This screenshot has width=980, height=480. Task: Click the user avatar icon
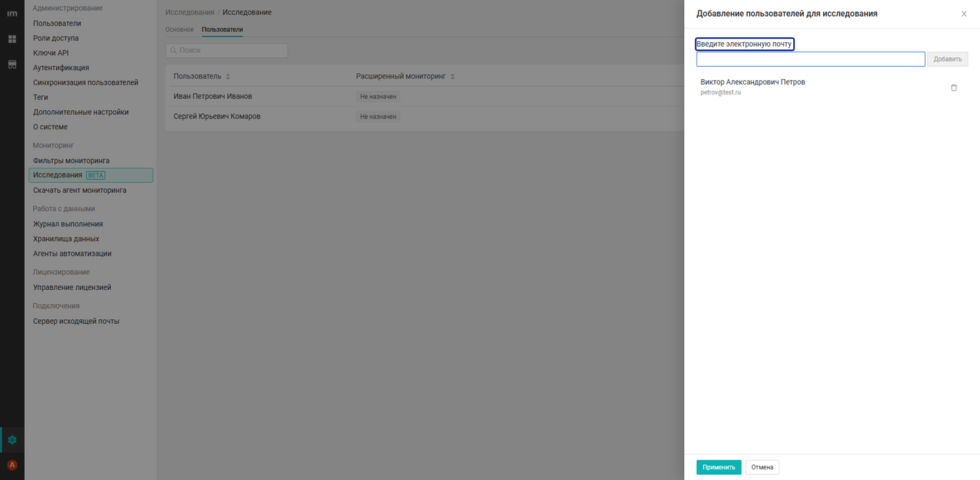tap(12, 465)
